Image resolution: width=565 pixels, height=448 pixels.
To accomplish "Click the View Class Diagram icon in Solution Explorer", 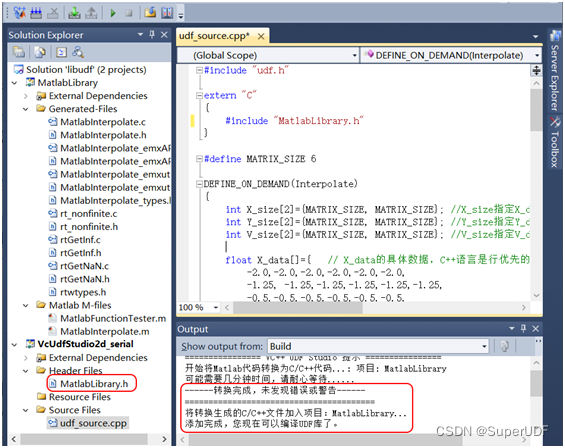I will pyautogui.click(x=78, y=52).
